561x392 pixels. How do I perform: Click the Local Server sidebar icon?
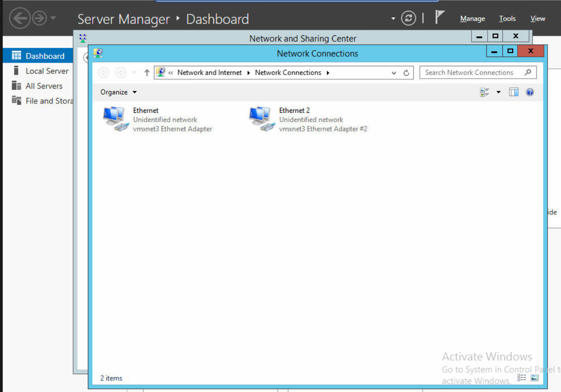point(16,71)
